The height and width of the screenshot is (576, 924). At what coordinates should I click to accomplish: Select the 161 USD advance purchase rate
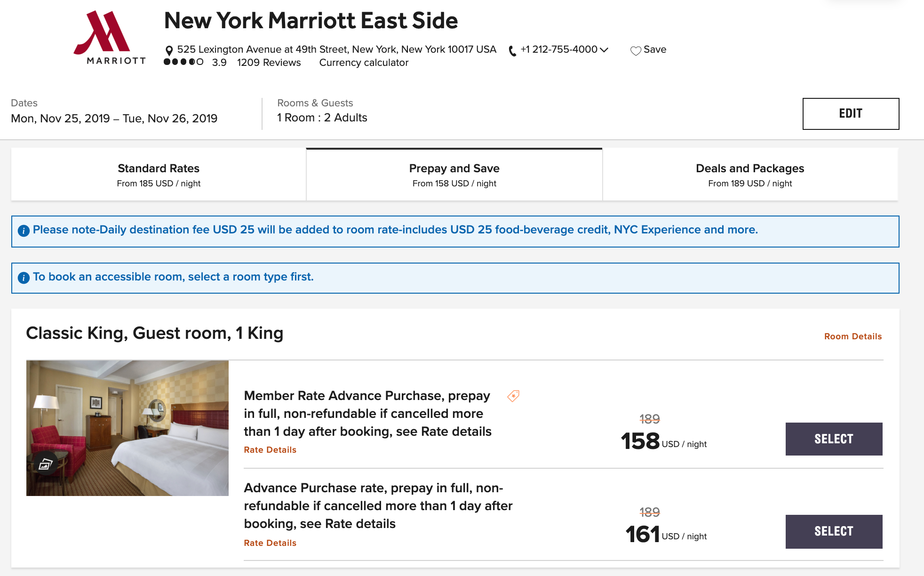pos(834,532)
